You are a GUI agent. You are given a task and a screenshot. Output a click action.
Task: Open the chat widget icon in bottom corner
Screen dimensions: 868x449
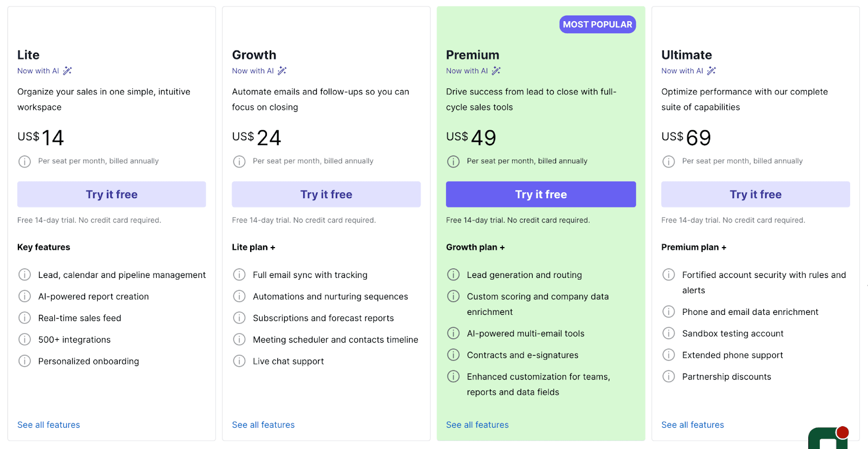point(828,438)
